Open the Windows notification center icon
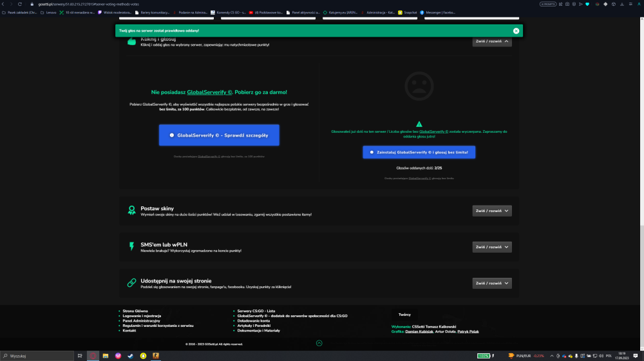Image resolution: width=644 pixels, height=361 pixels. point(636,356)
